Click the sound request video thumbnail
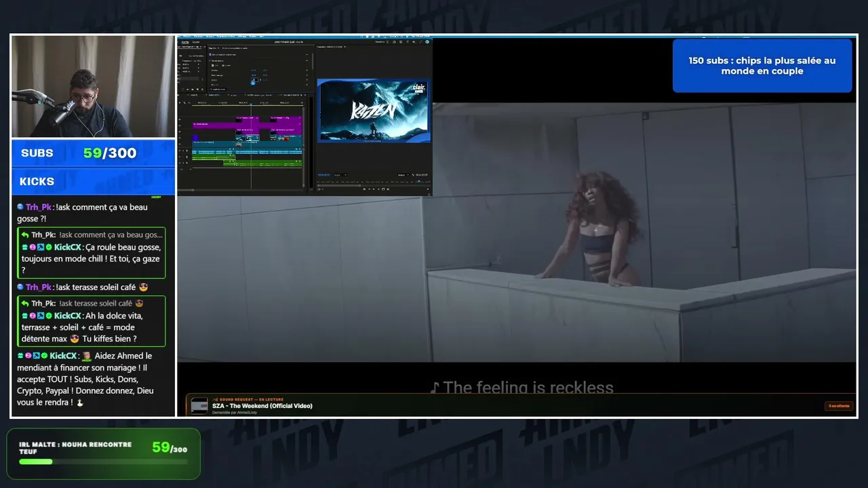This screenshot has height=488, width=868. click(199, 406)
